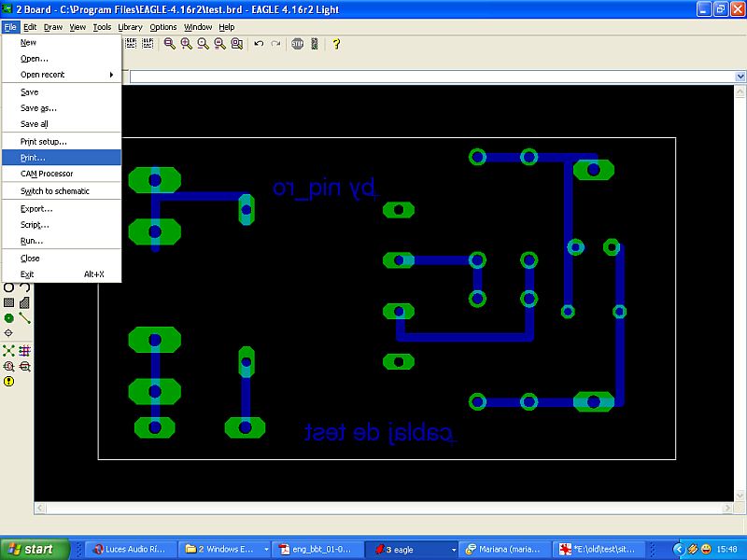Select the Circle drawing tool

(8, 287)
